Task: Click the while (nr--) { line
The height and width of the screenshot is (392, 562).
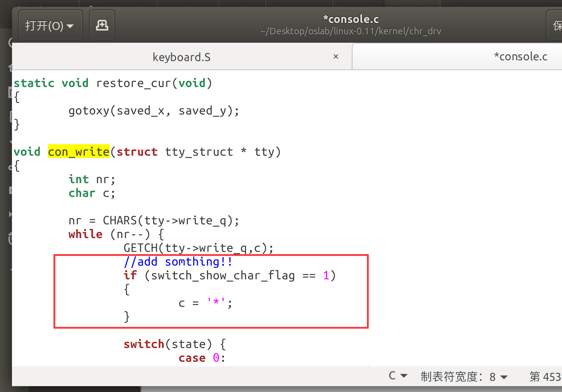Action: coord(116,234)
